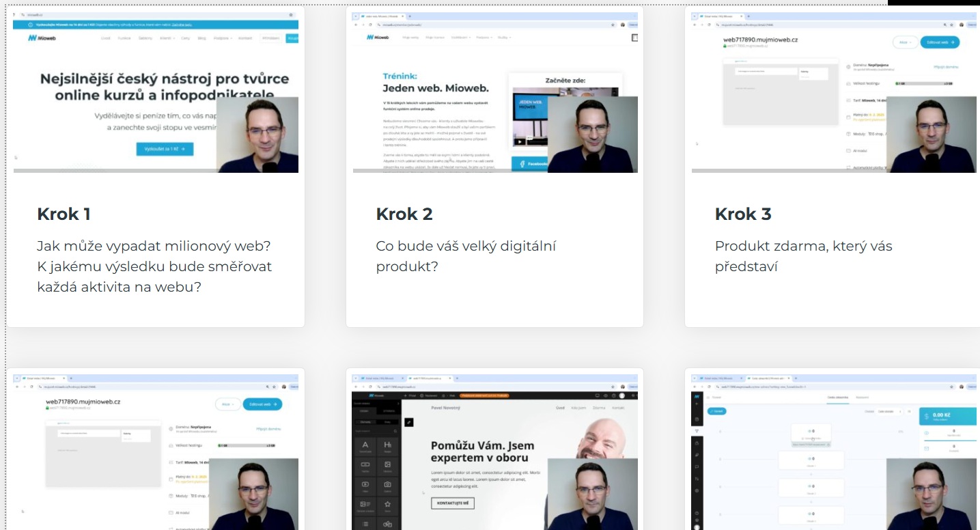Expand 'Více' dropdown in Krok 3 thumbnail
Screen dimensions: 980x530
pyautogui.click(x=905, y=42)
